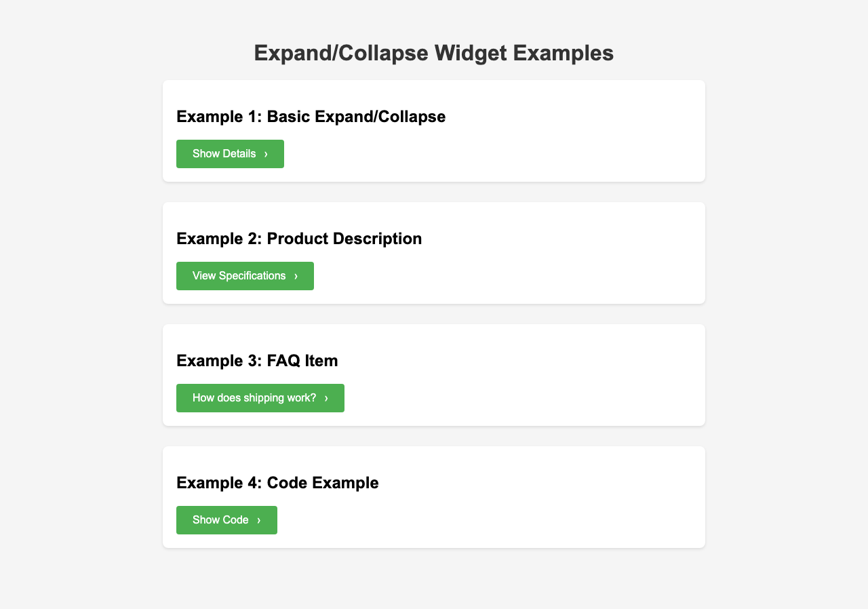Expand the Show Details section
Viewport: 868px width, 609px height.
(x=224, y=154)
